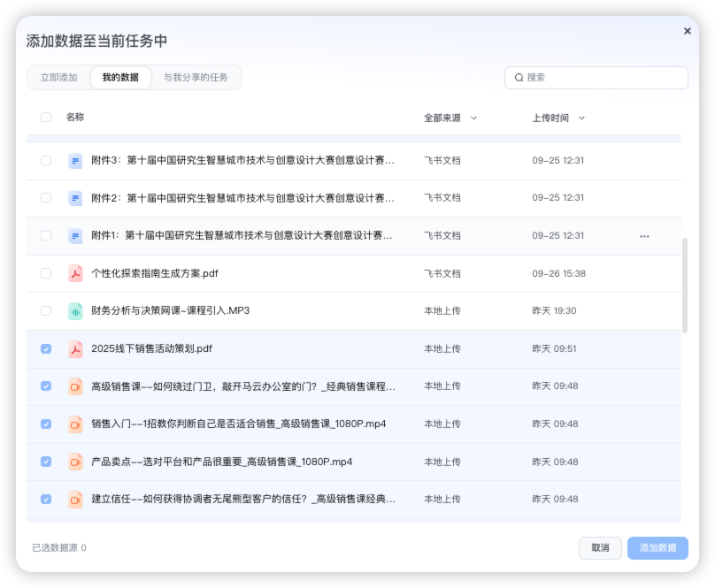The width and height of the screenshot is (715, 588).
Task: Open the 上传时间 sort dropdown
Action: [558, 118]
